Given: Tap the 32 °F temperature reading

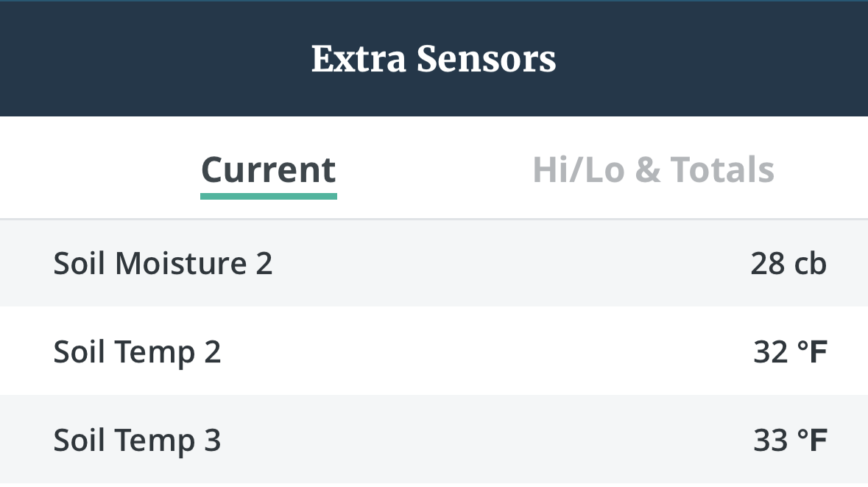Looking at the screenshot, I should 790,352.
